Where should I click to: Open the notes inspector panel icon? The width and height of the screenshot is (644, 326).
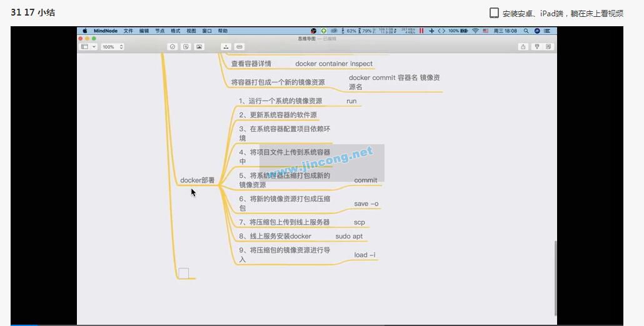click(x=548, y=47)
